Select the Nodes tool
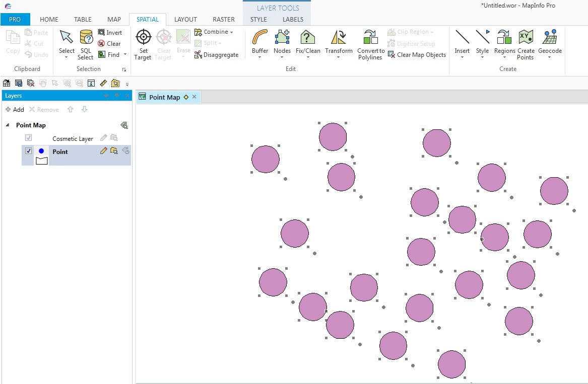Image resolution: width=588 pixels, height=384 pixels. [x=282, y=38]
